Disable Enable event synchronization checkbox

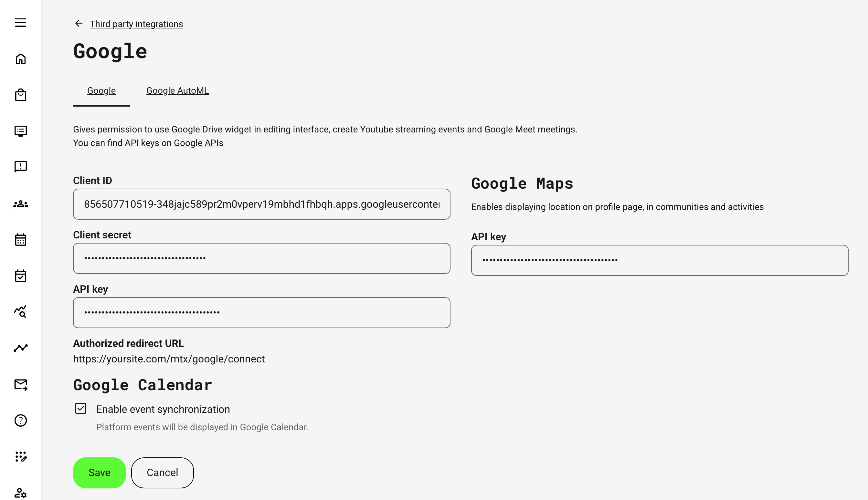[80, 409]
